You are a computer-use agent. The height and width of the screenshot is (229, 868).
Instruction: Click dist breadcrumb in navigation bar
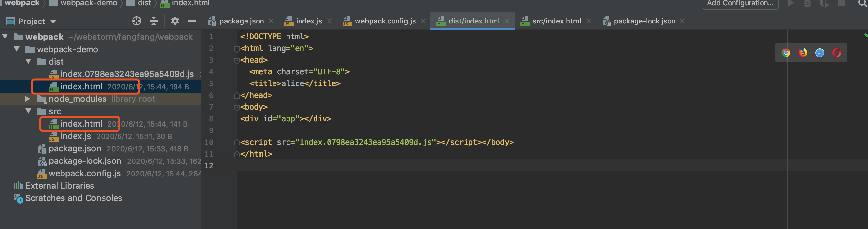click(x=139, y=3)
